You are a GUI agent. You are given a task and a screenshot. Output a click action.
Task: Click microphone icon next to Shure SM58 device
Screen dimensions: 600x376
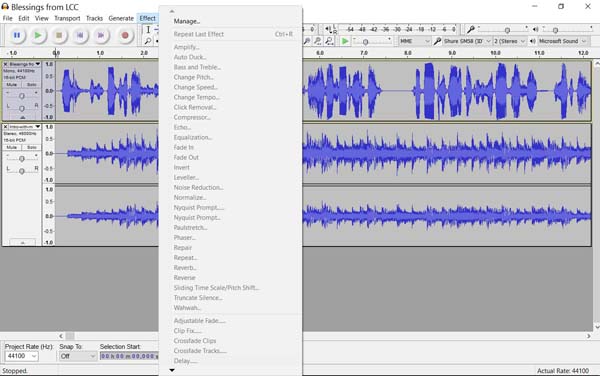(x=437, y=41)
